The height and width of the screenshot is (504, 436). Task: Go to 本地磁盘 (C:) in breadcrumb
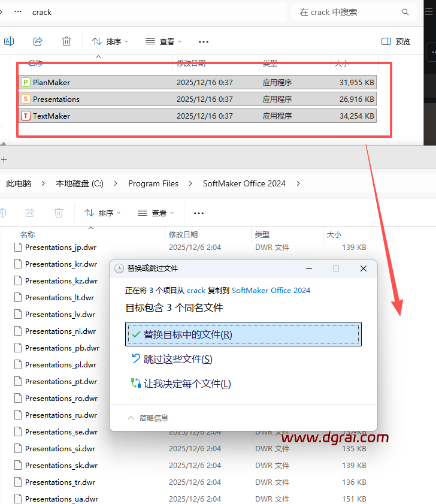point(80,183)
